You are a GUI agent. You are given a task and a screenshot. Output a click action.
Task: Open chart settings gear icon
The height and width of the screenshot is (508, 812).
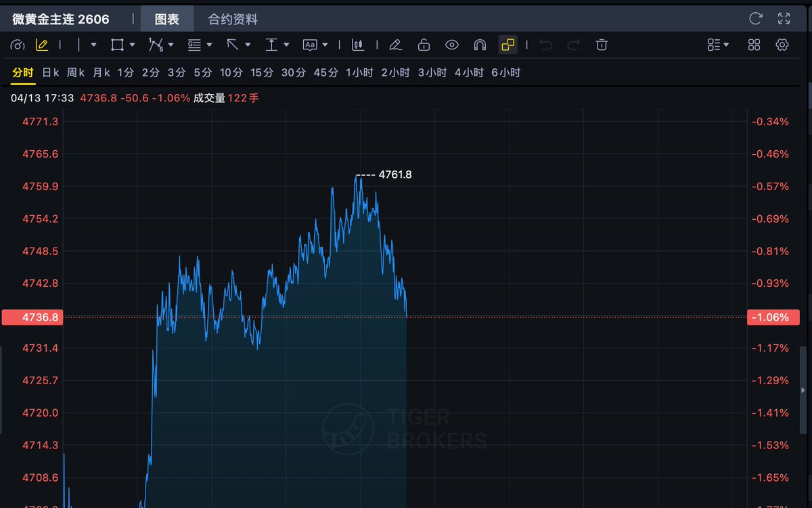click(782, 45)
